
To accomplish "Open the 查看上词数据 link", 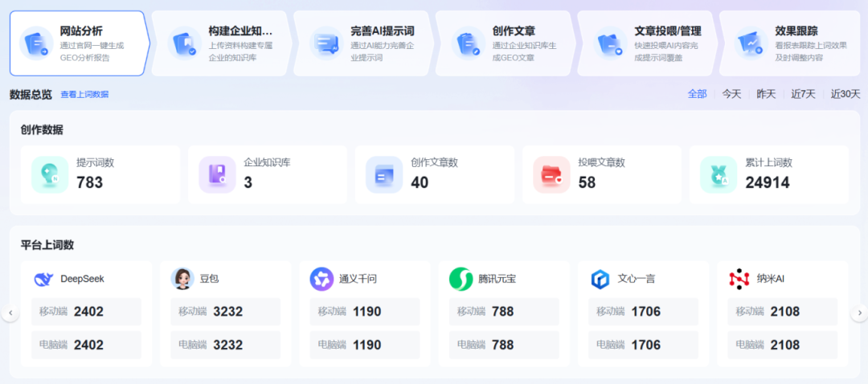I will click(84, 95).
